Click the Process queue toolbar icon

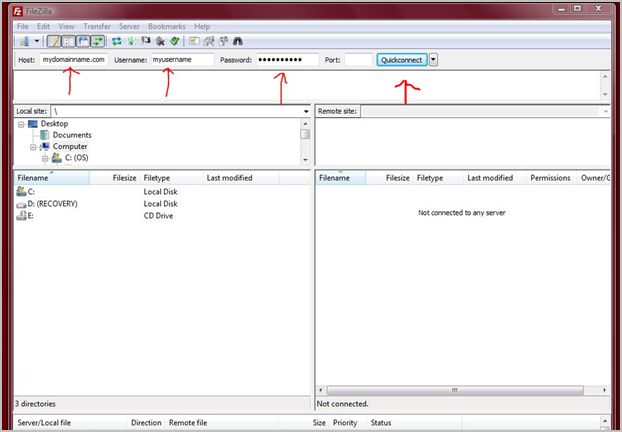point(131,41)
